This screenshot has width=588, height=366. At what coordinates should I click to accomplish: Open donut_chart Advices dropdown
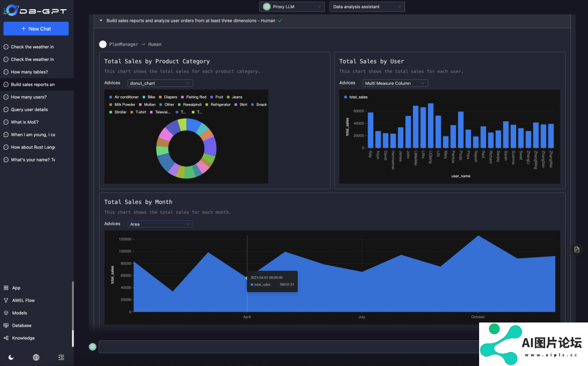pos(160,83)
